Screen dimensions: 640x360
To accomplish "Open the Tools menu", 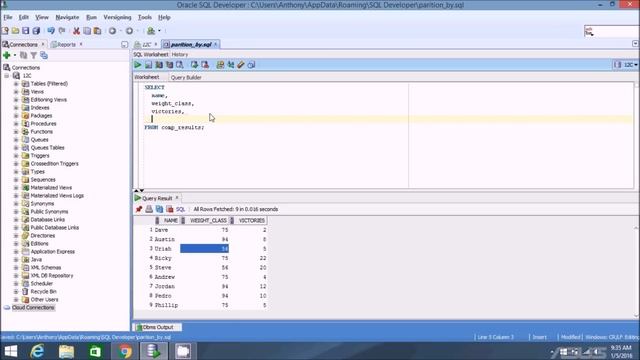I will point(144,18).
